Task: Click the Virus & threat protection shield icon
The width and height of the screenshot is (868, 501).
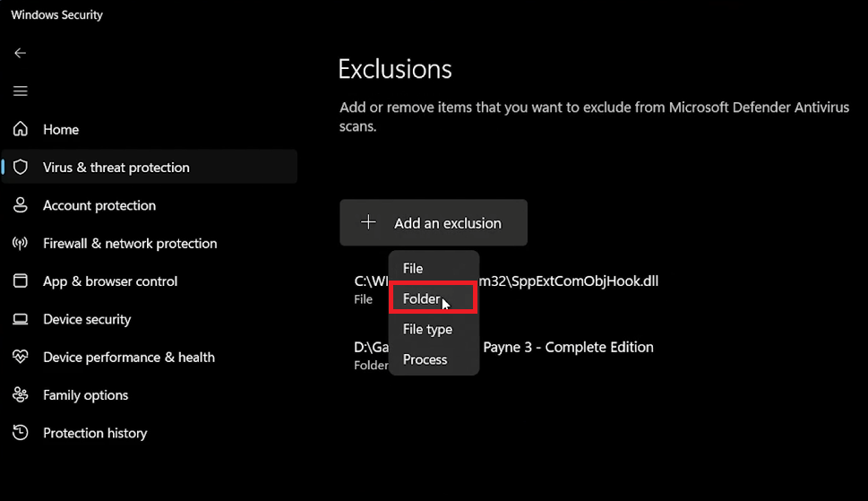Action: [21, 168]
